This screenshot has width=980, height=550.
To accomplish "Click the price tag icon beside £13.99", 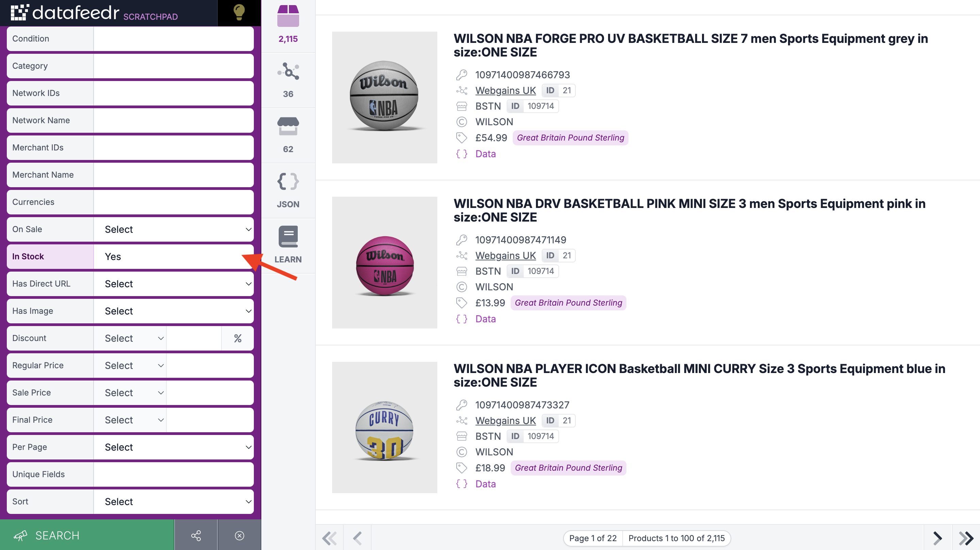I will click(461, 303).
